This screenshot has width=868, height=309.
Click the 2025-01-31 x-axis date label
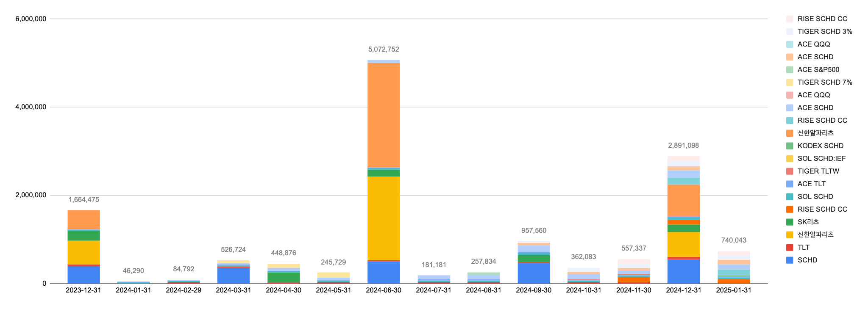click(733, 290)
